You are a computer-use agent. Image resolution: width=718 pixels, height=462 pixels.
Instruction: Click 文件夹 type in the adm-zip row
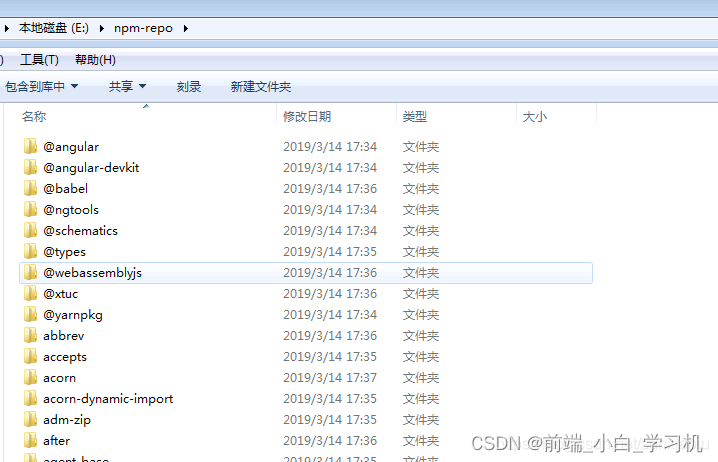pos(421,420)
